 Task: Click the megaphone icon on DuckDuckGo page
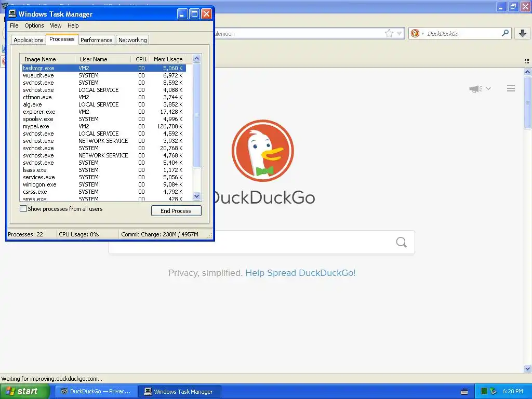click(476, 88)
